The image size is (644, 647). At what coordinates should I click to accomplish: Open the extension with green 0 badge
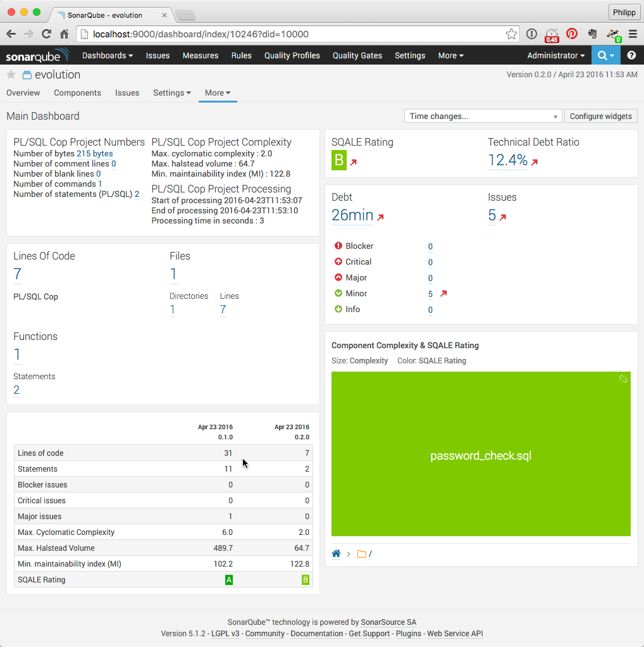[614, 35]
